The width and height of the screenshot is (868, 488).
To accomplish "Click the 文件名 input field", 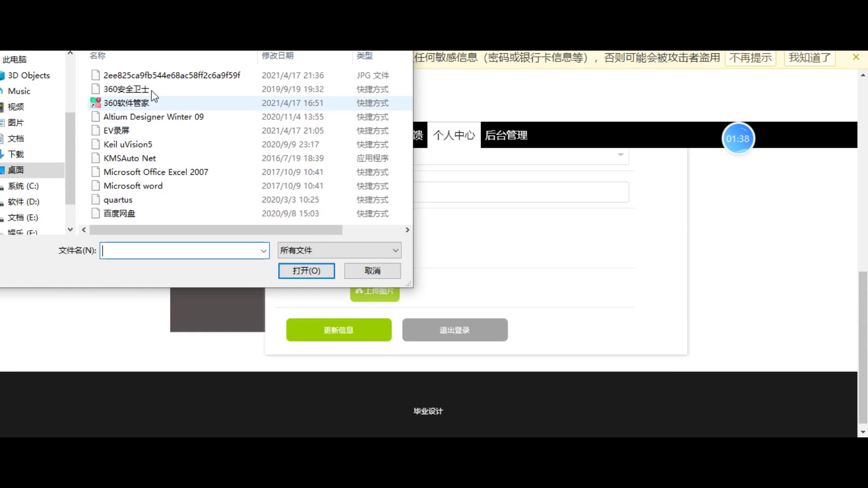I will coord(181,251).
